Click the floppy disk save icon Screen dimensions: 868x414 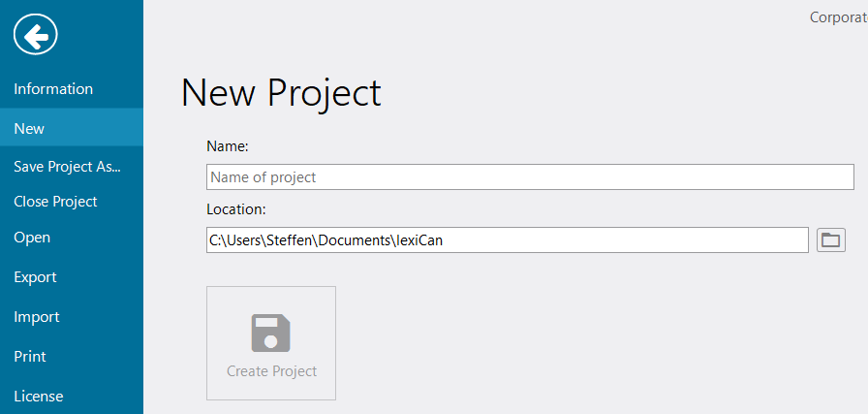click(271, 333)
